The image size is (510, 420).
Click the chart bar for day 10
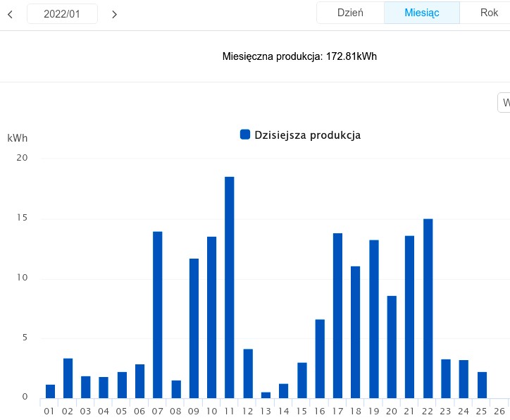click(212, 318)
